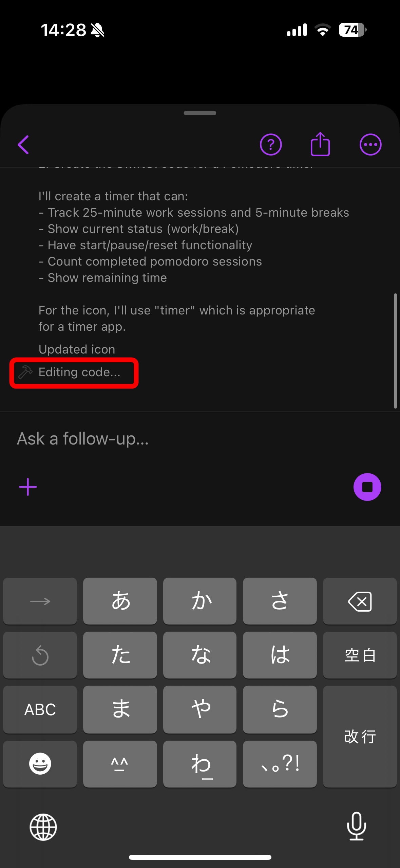This screenshot has width=400, height=868.
Task: Focus the Ask a follow-up field
Action: click(x=200, y=439)
